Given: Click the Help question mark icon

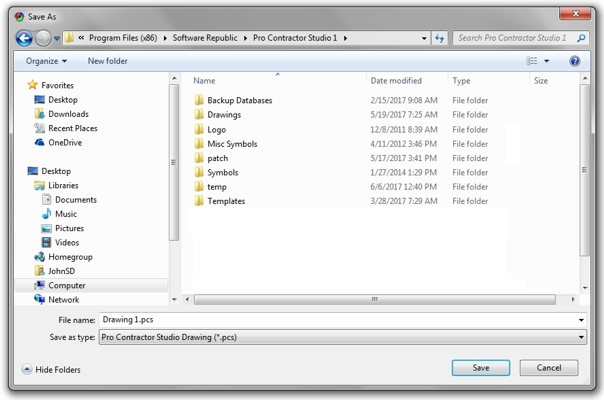Looking at the screenshot, I should pyautogui.click(x=575, y=61).
